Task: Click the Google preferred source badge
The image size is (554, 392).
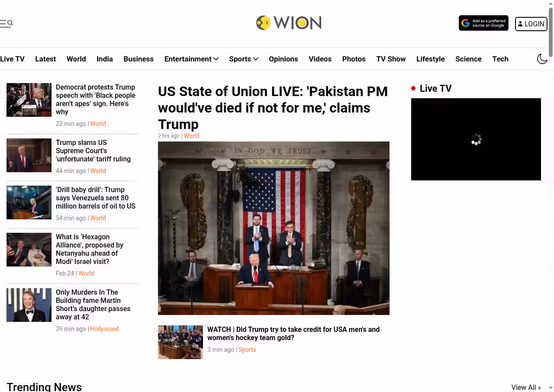Action: [x=483, y=23]
